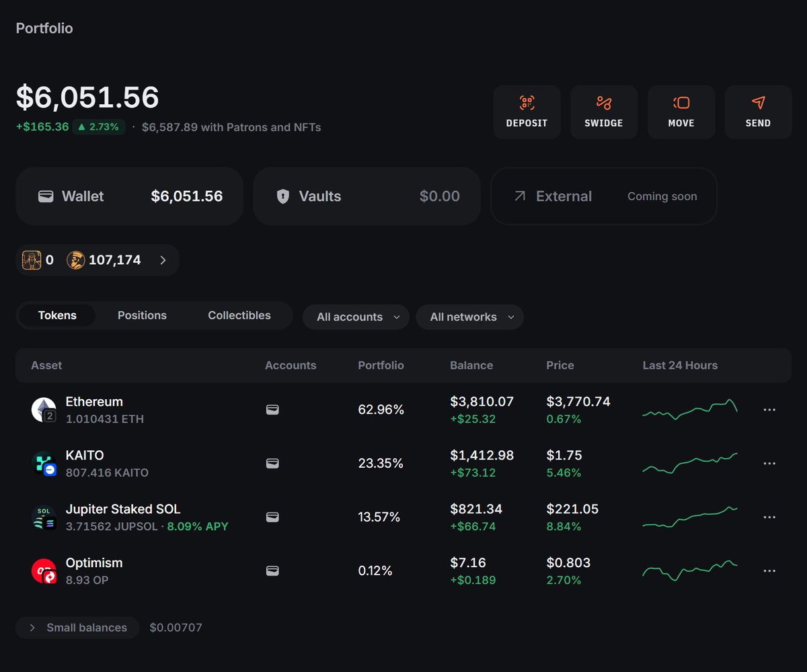Click the $3,810.07 Ethereum balance
The height and width of the screenshot is (672, 807).
click(482, 402)
